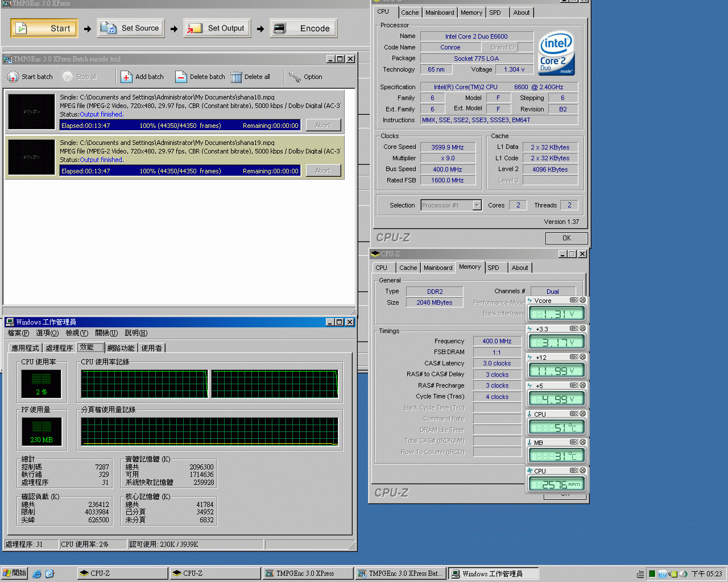
Task: Open settings icon on +12 voltage widget
Action: click(x=574, y=357)
